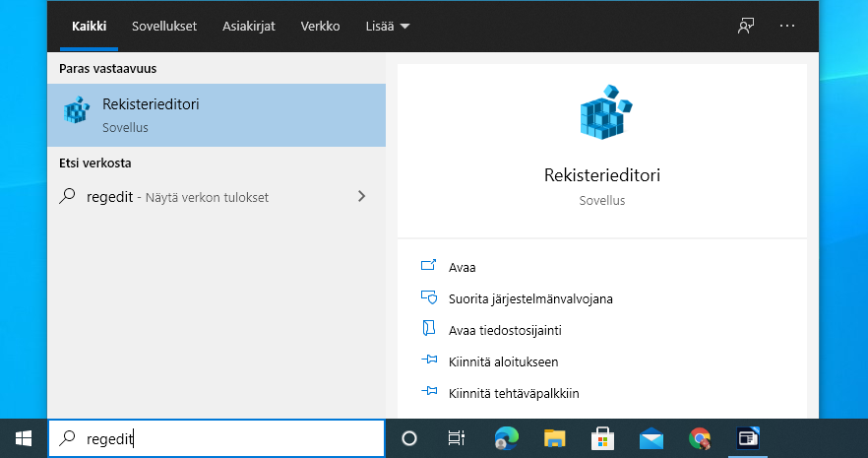Open File Explorer from taskbar
This screenshot has width=868, height=458.
tap(554, 438)
